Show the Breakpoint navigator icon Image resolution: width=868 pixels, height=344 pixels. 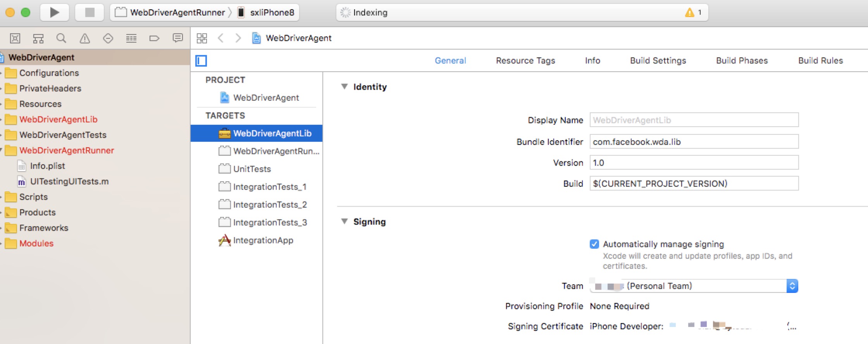154,38
